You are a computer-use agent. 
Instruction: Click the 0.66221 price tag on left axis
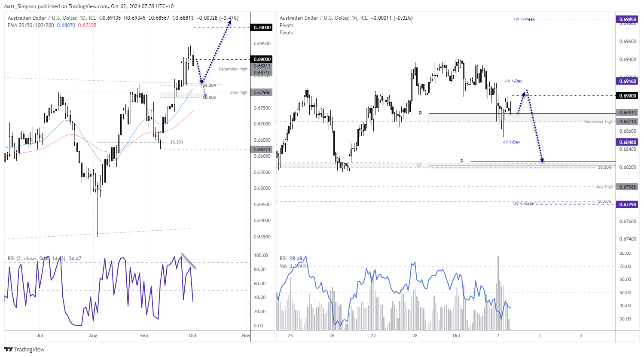(262, 150)
